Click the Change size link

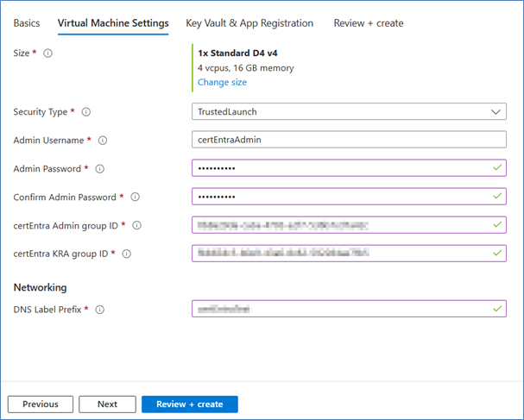[222, 83]
